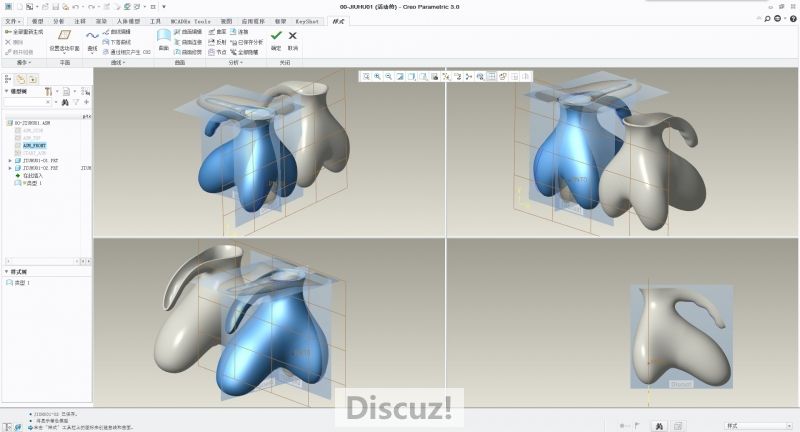Click plus add icon in model tree search row
The height and width of the screenshot is (432, 800).
tap(86, 103)
